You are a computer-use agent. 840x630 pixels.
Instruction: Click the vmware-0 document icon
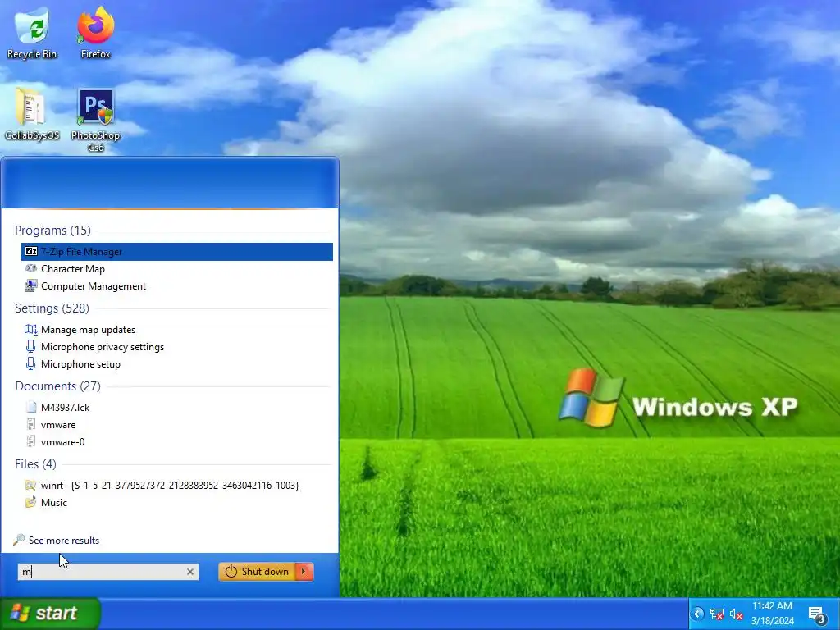(31, 441)
